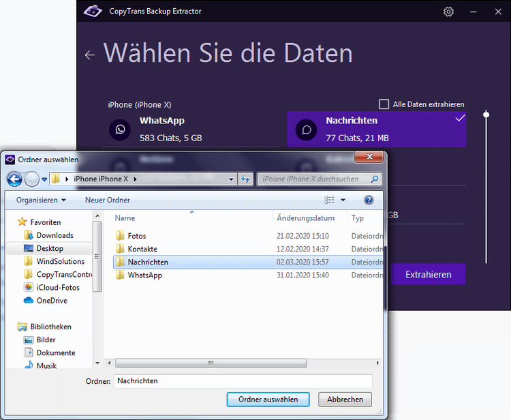Click the iPhone iPhone X durchsuchen search box

(319, 179)
